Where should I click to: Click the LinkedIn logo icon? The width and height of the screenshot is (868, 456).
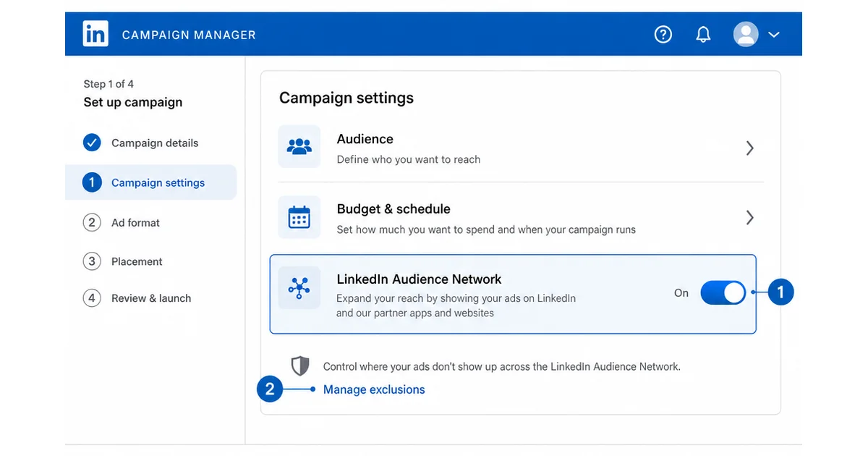tap(95, 34)
